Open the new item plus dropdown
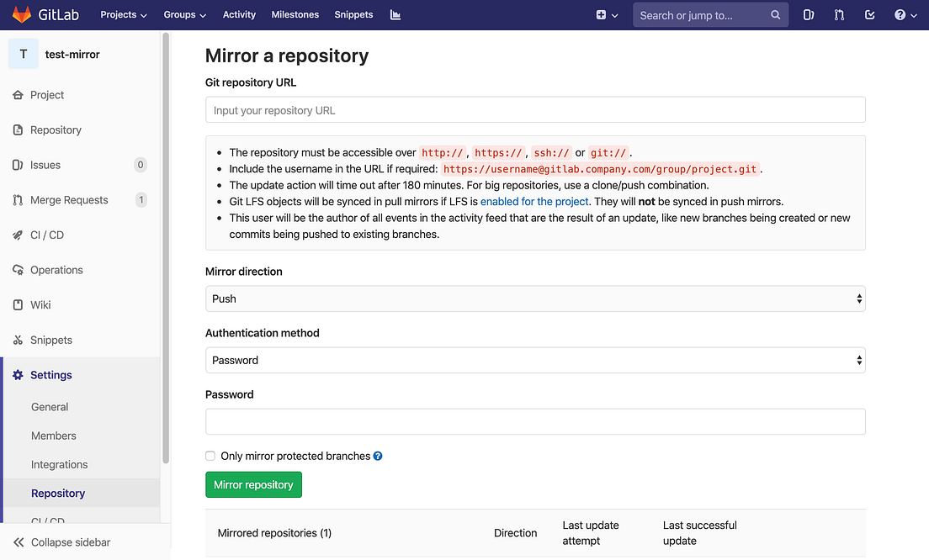Viewport: 929px width, 560px height. (607, 14)
